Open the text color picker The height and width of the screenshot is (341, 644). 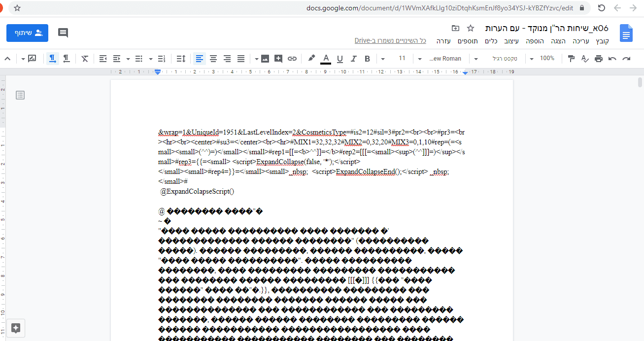point(326,58)
